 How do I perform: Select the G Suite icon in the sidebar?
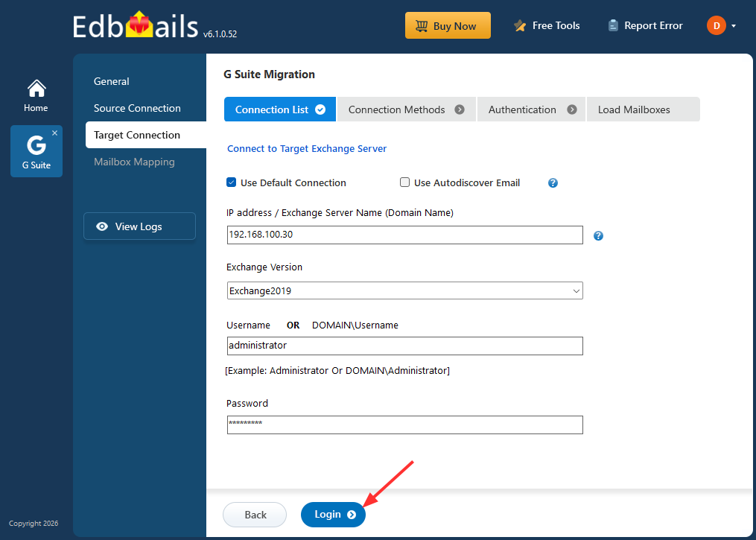point(36,150)
